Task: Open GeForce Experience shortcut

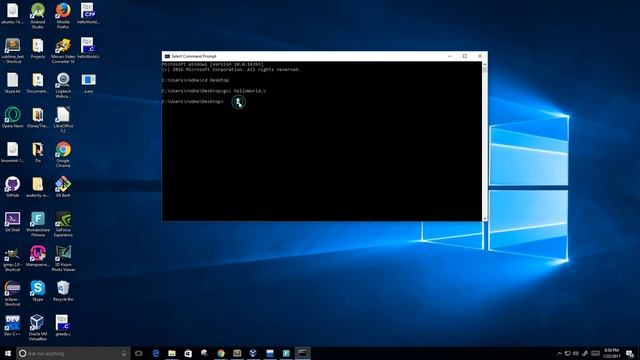Action: click(63, 224)
